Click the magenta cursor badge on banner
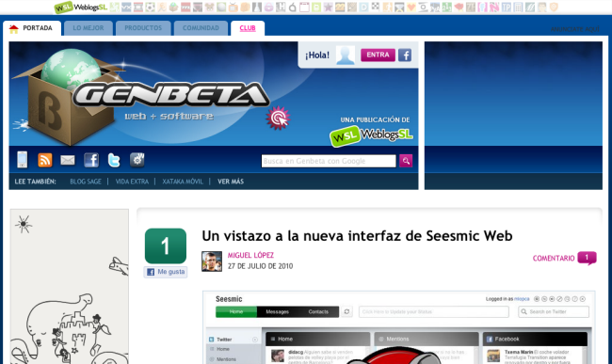The width and height of the screenshot is (612, 364). point(278,119)
